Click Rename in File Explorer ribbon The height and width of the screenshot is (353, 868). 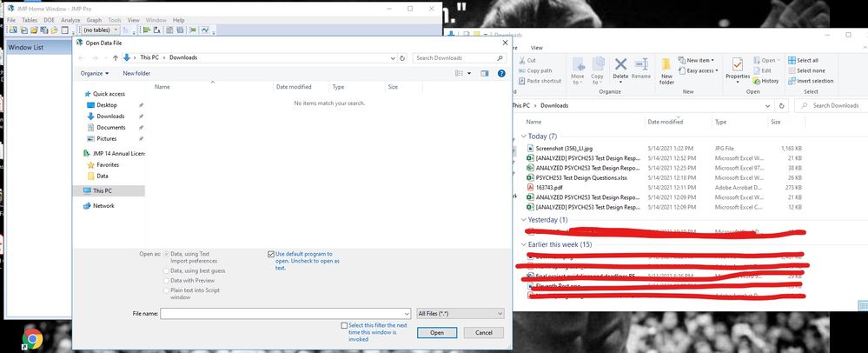[641, 70]
